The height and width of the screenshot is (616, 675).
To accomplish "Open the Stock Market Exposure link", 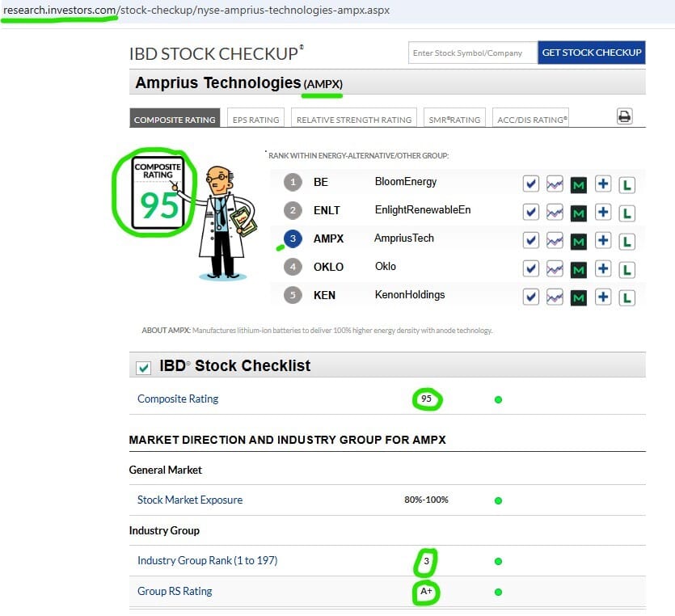I will pyautogui.click(x=190, y=500).
